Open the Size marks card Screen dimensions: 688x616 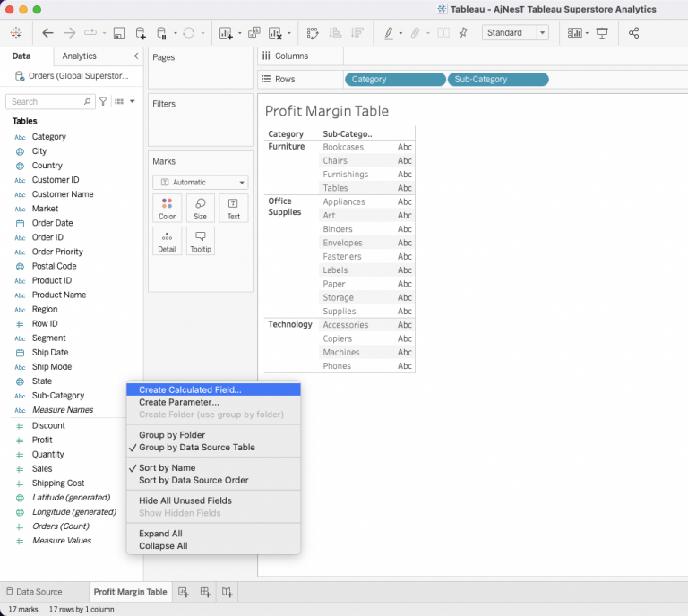click(x=201, y=208)
